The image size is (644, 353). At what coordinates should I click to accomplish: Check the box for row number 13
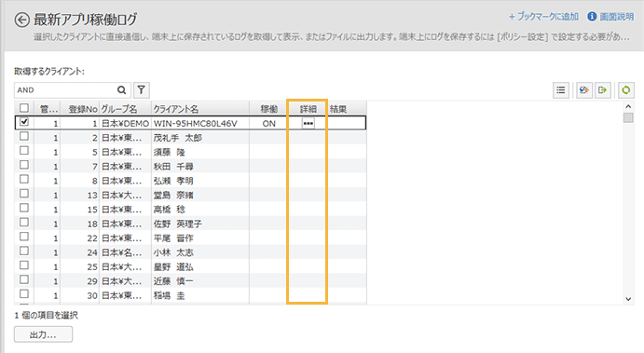pos(24,194)
